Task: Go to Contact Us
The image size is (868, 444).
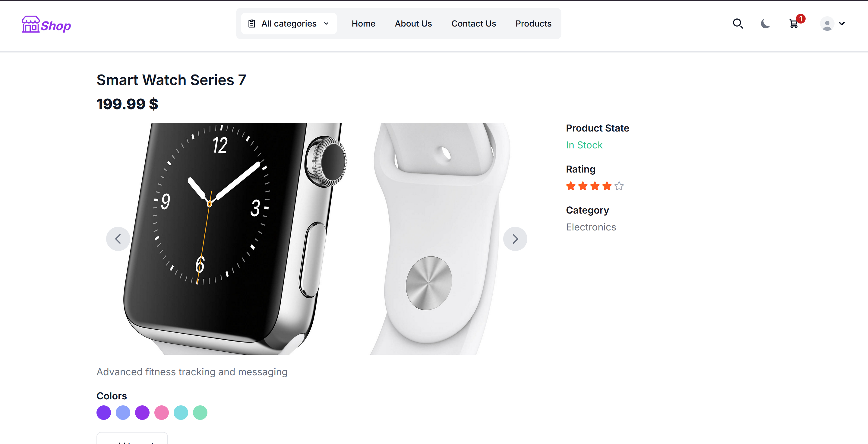Action: pos(474,24)
